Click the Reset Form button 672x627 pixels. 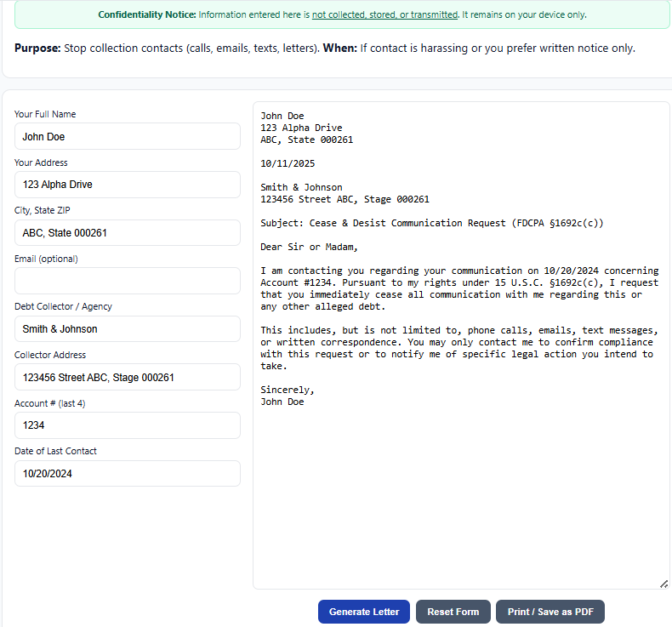pyautogui.click(x=453, y=612)
